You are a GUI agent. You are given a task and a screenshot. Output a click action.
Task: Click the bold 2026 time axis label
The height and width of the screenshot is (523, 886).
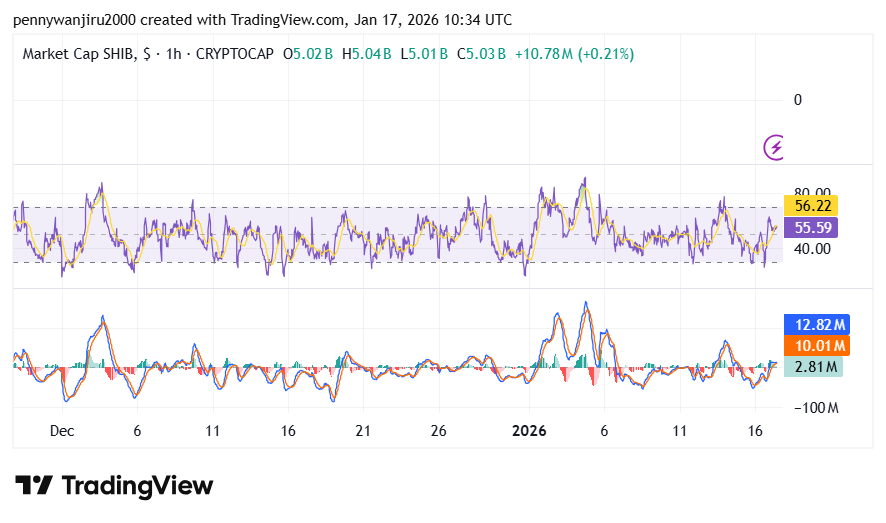point(529,431)
